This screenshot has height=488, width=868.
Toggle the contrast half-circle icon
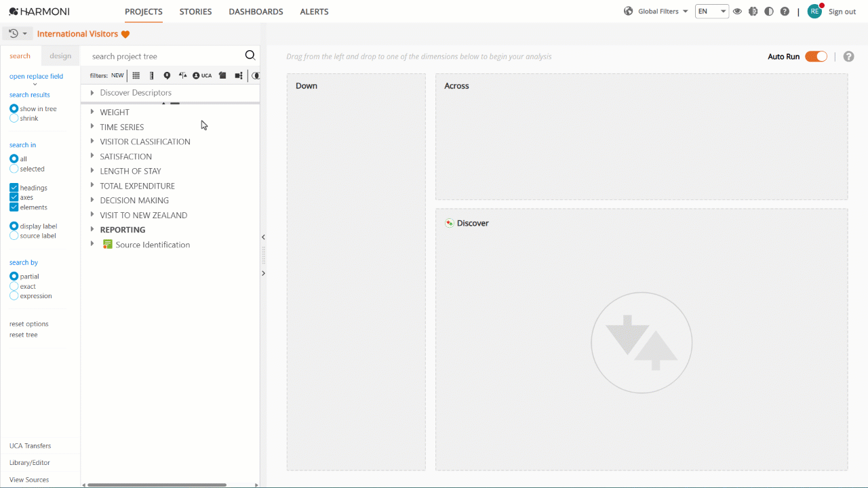769,12
